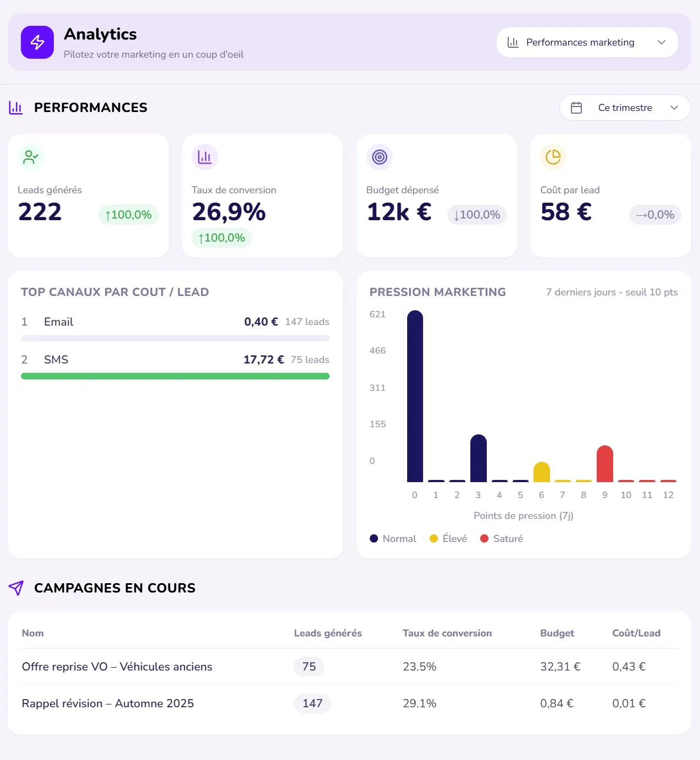Click the 12k € budget value

(x=399, y=212)
